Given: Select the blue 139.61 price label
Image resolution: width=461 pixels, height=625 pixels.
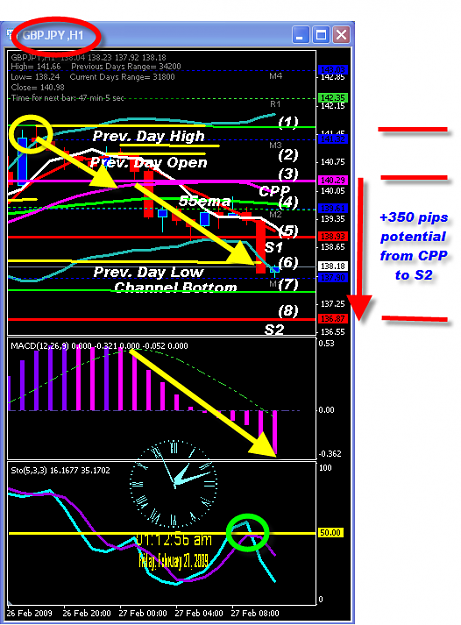Looking at the screenshot, I should tap(333, 208).
